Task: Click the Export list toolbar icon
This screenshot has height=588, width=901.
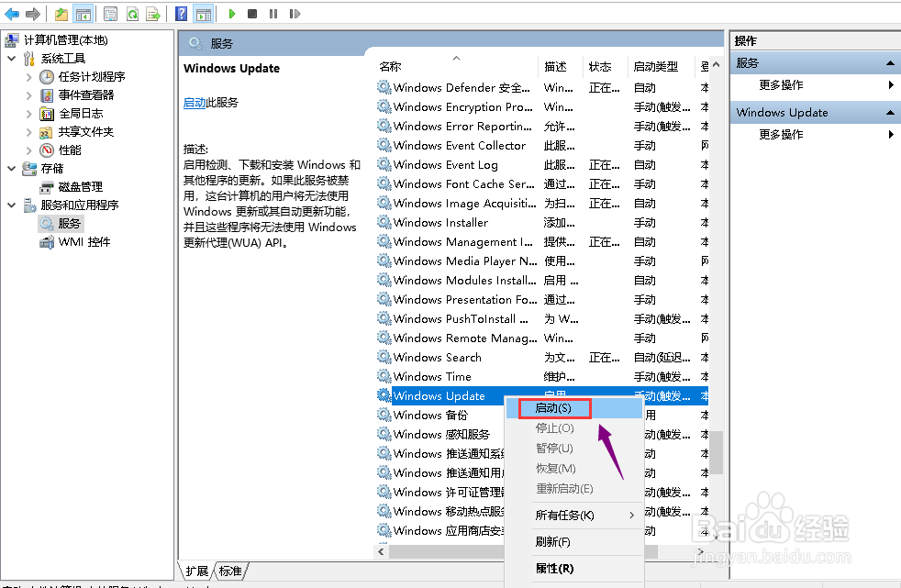Action: 153,14
